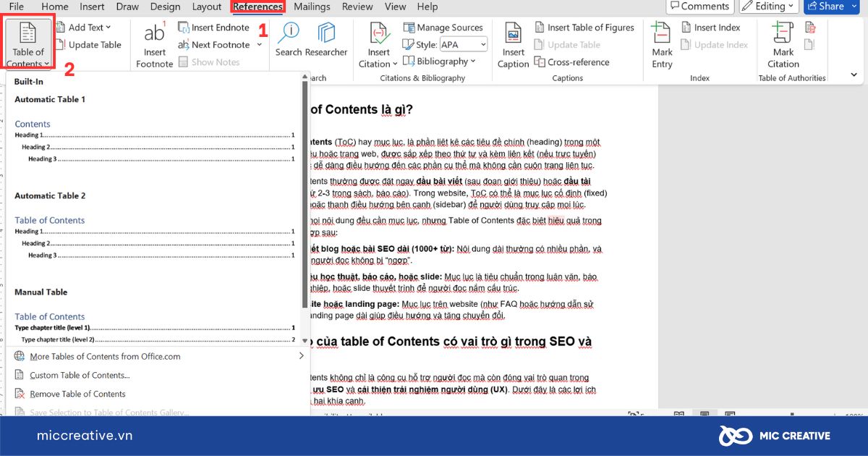Open the citation Style APA combo box
Image resolution: width=868 pixels, height=456 pixels.
[x=463, y=45]
